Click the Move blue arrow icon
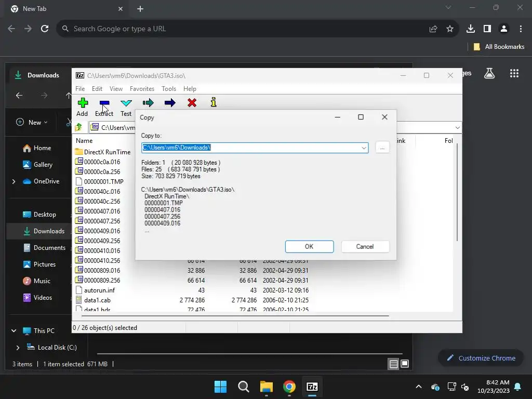 click(170, 103)
